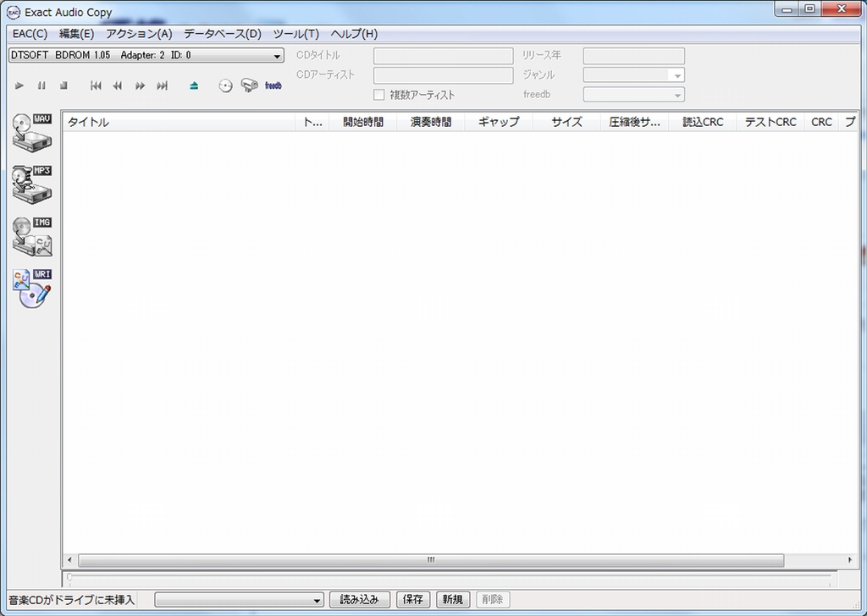Click the Stop playback button
Screen dimensions: 867x616
[x=64, y=85]
